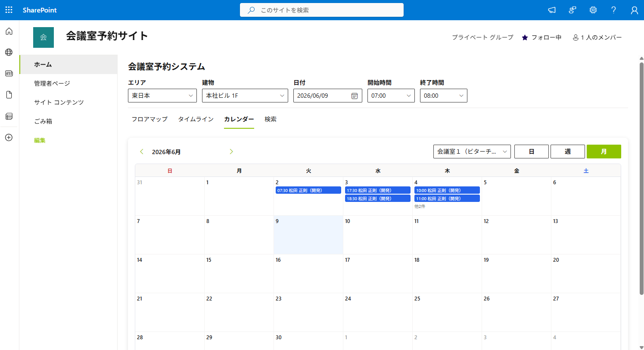Open the 07:30 松田 正則 reservation

(308, 190)
